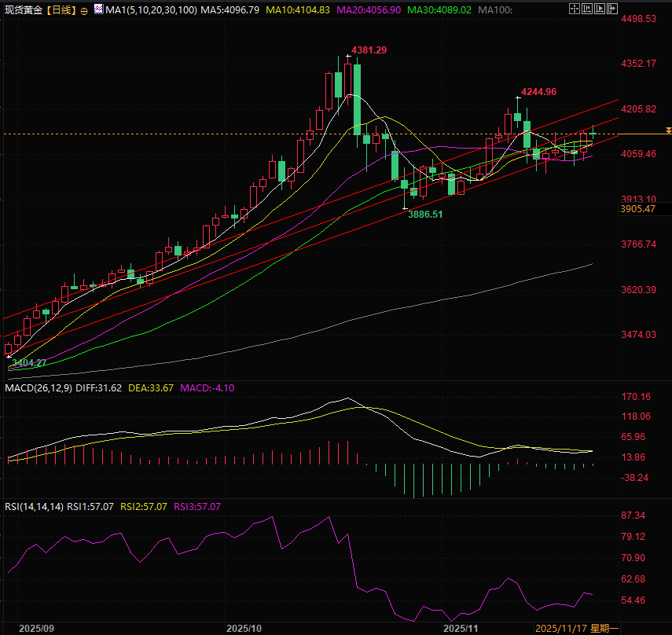Image resolution: width=672 pixels, height=635 pixels.
Task: Select the 4381.29 peak price label
Action: point(369,50)
